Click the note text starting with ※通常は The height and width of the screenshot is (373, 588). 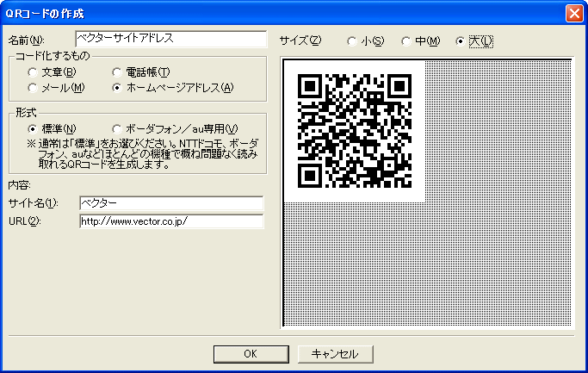click(x=143, y=154)
